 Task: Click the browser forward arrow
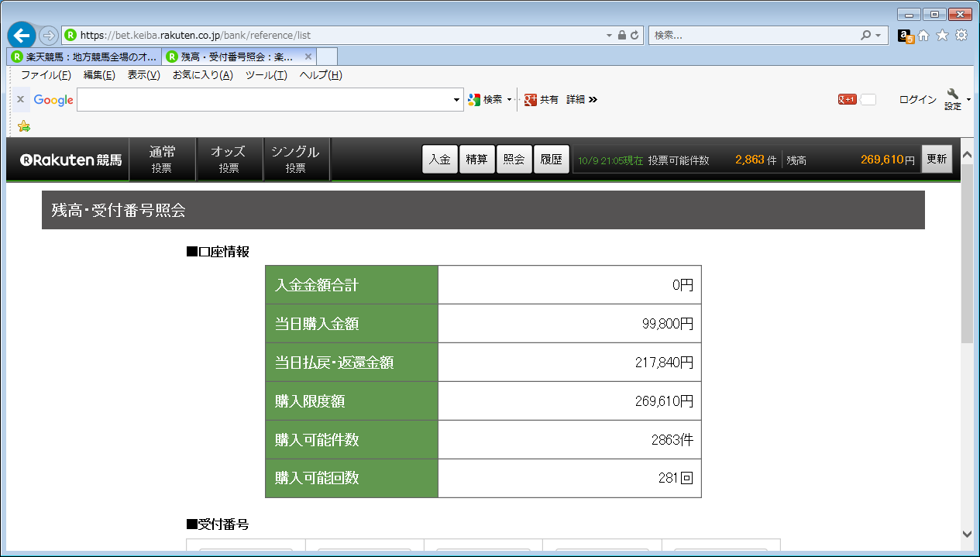click(x=48, y=36)
